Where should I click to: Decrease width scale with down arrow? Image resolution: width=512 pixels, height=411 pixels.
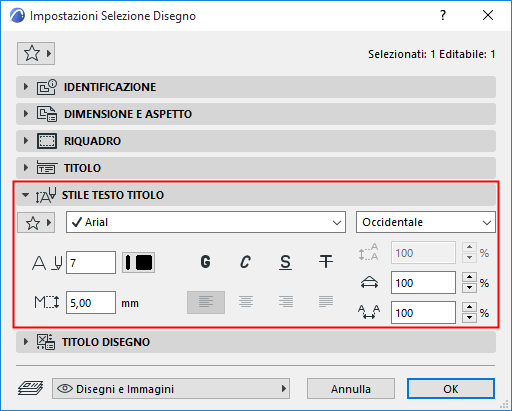coord(469,288)
